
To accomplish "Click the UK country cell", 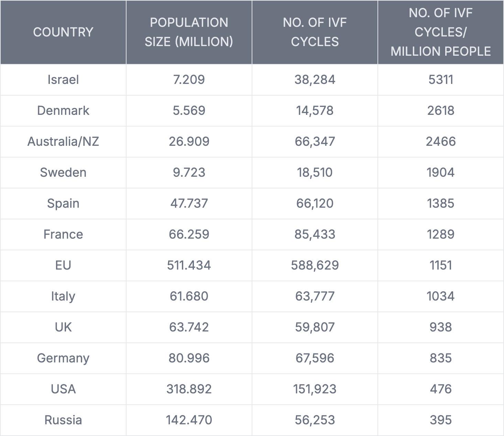I will click(63, 327).
